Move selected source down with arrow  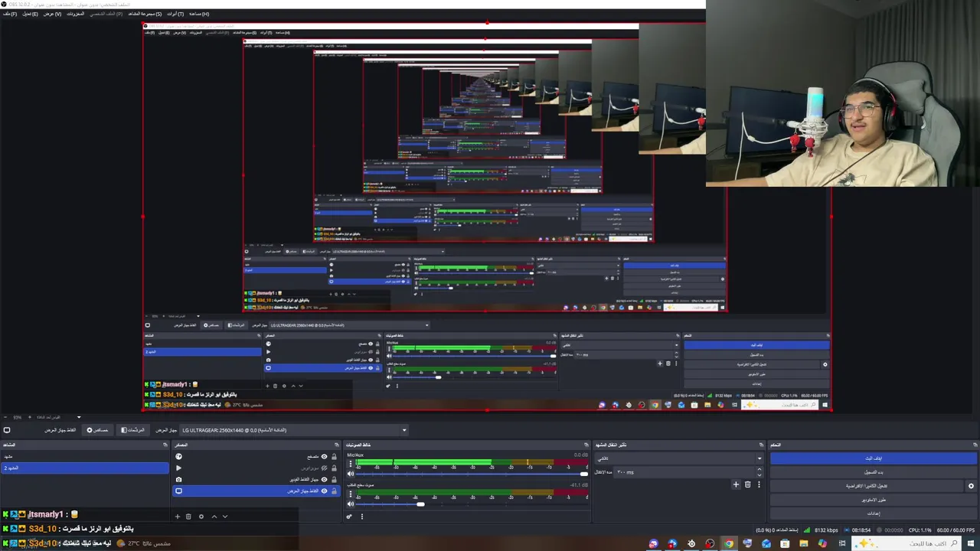(x=225, y=517)
